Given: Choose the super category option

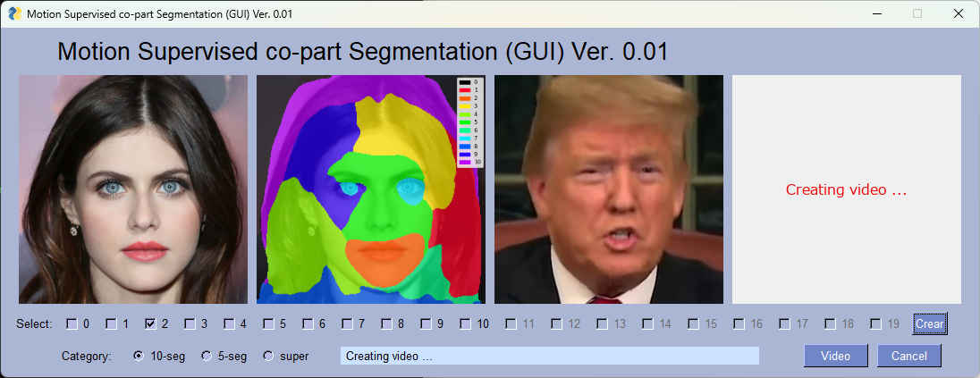Looking at the screenshot, I should [x=268, y=356].
